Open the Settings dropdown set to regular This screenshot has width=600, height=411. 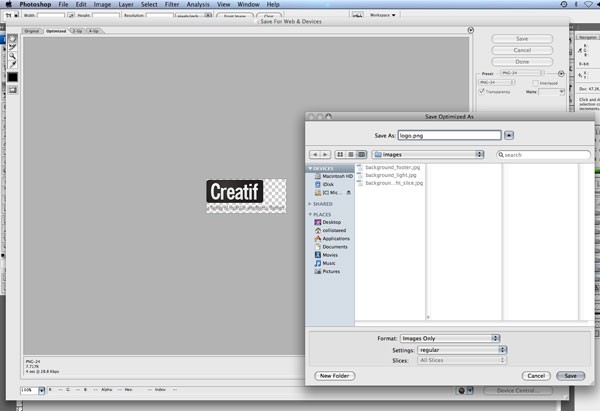(462, 350)
